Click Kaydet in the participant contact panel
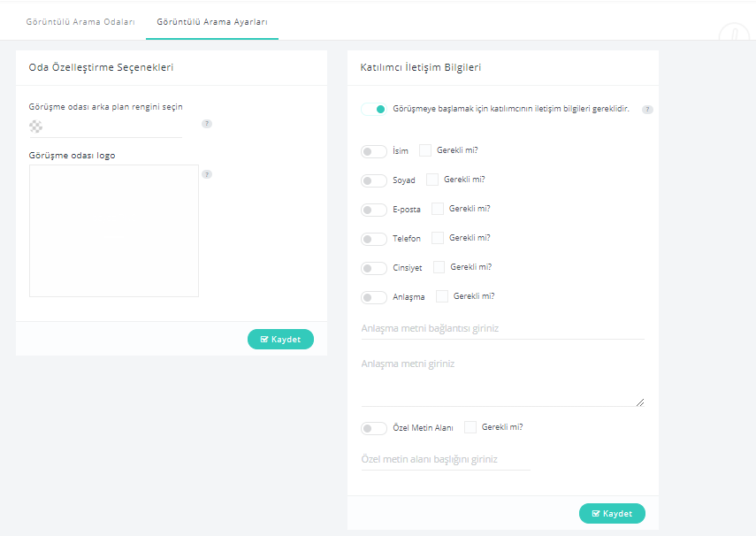 (612, 513)
